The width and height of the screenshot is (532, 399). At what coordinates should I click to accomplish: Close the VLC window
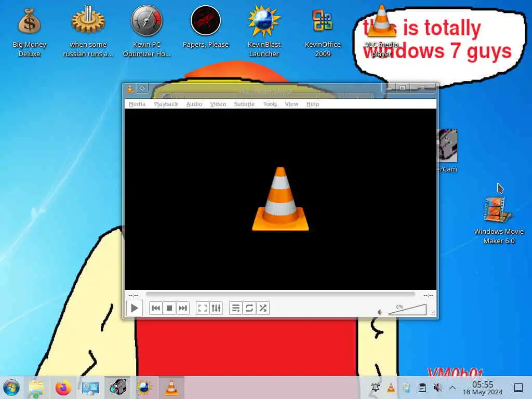(423, 87)
